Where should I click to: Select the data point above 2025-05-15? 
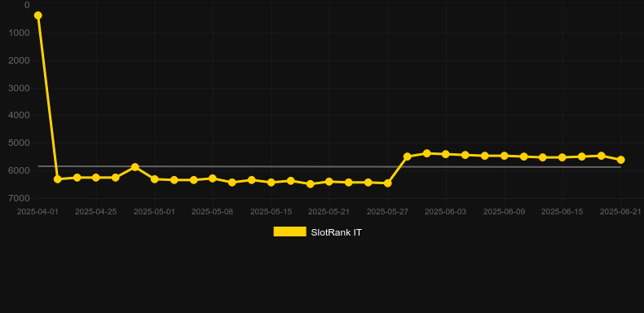click(271, 182)
